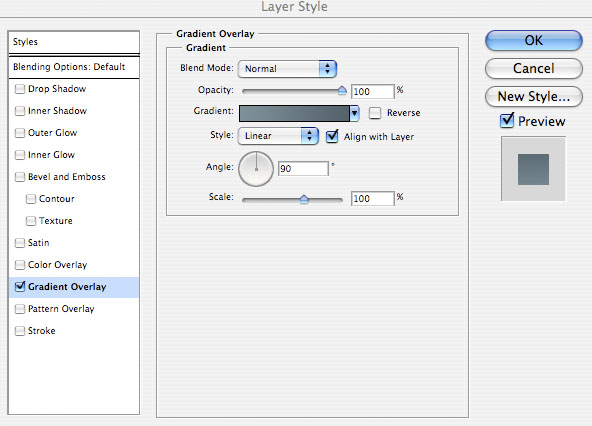Open the Blend Mode dropdown
The height and width of the screenshot is (426, 592).
click(287, 69)
